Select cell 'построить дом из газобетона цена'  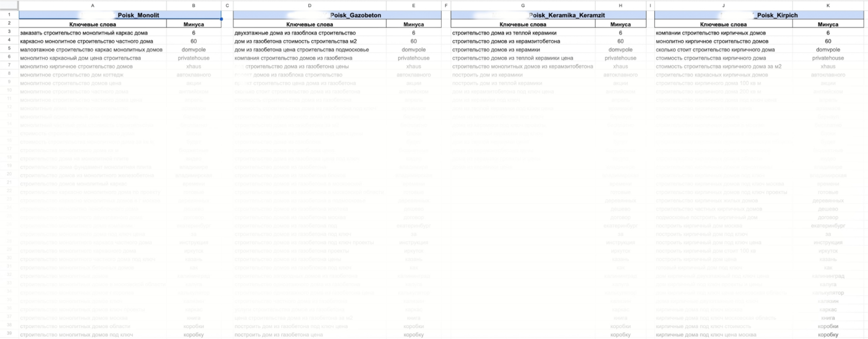pyautogui.click(x=309, y=334)
